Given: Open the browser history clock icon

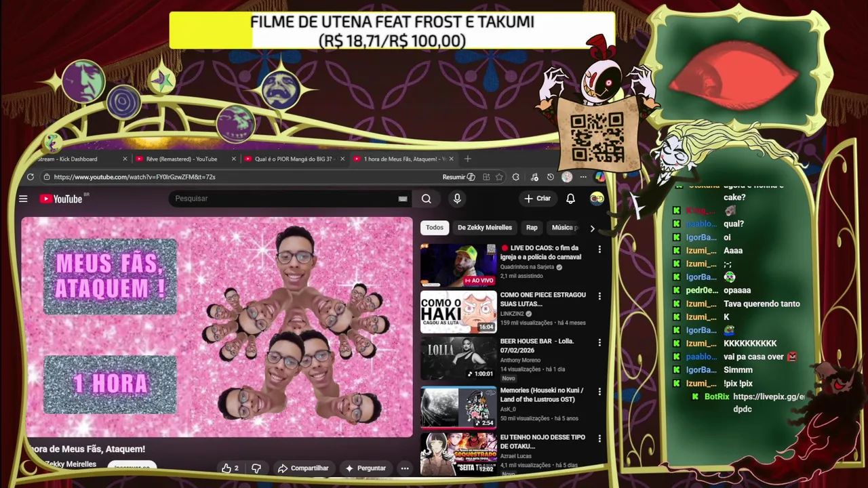Looking at the screenshot, I should (551, 177).
